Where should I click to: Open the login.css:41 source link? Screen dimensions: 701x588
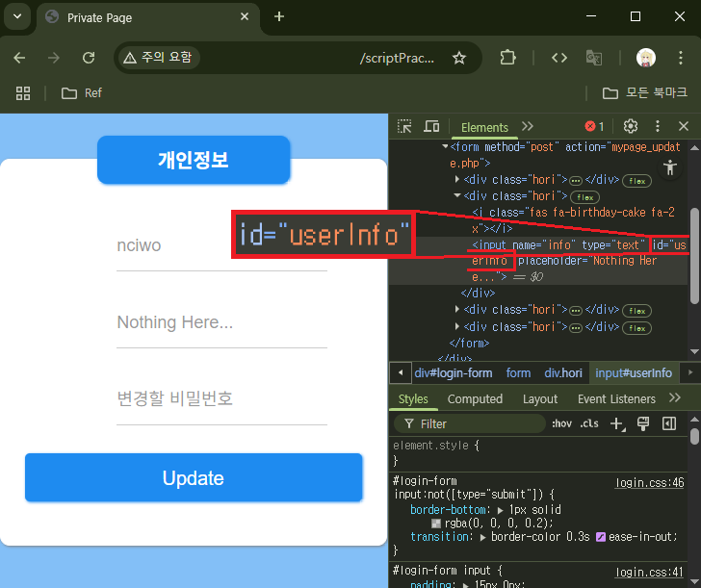[x=650, y=573]
